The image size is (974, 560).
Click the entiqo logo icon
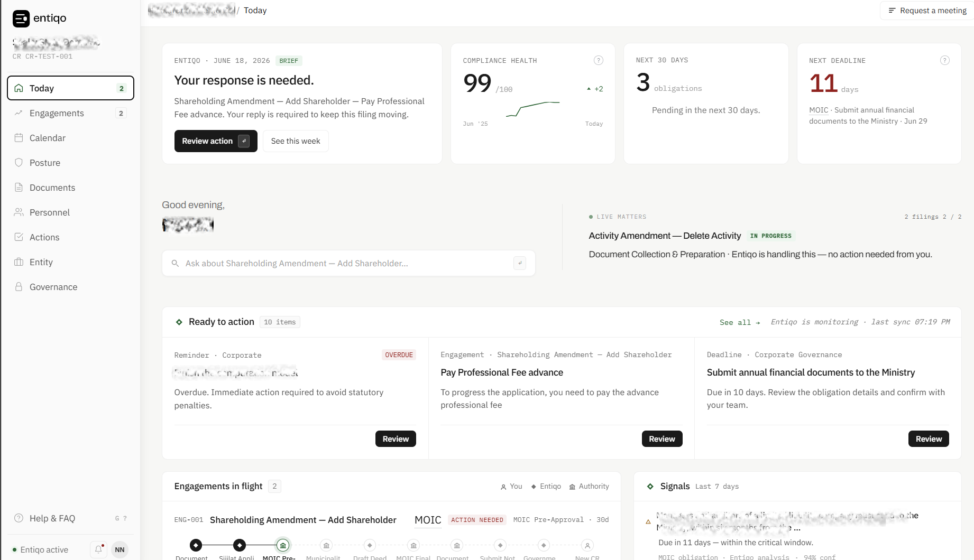coord(21,18)
